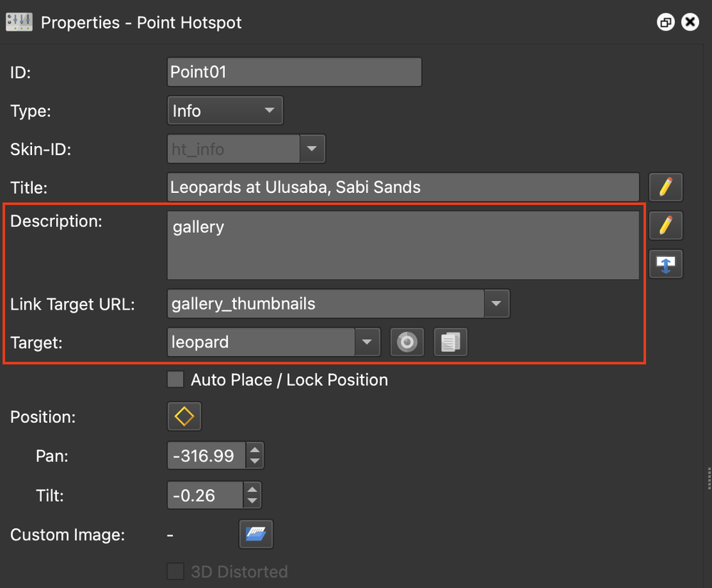Click the ID field containing Point01
This screenshot has width=712, height=588.
(x=295, y=72)
